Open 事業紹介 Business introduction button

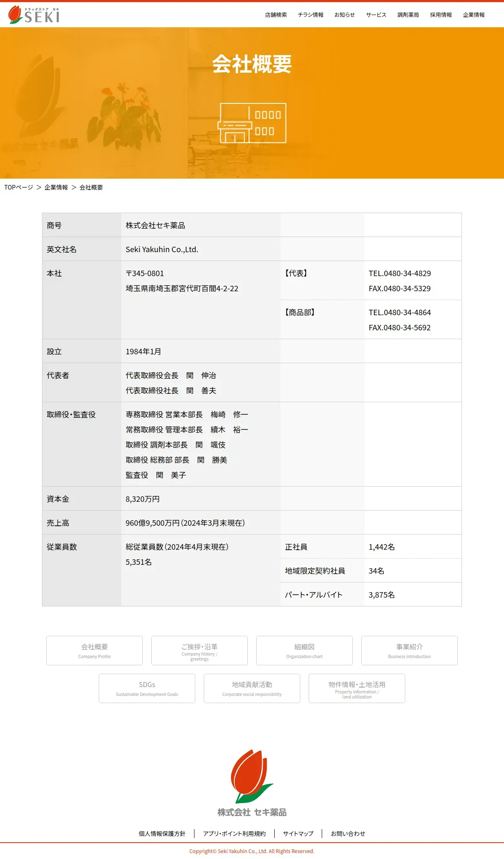pyautogui.click(x=409, y=651)
